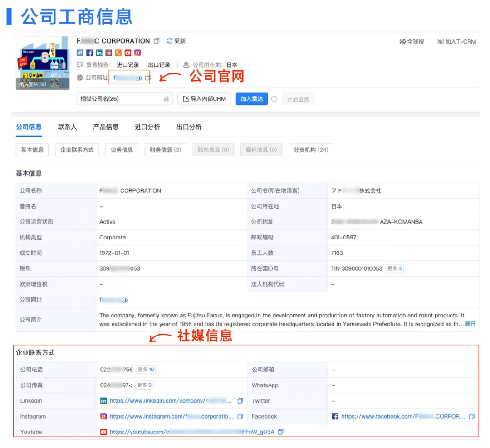Select the 基本信息 sub-tab
Image resolution: width=490 pixels, height=448 pixels.
pyautogui.click(x=32, y=150)
